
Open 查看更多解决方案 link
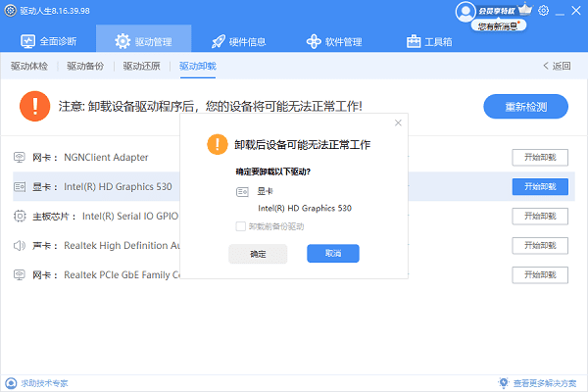(x=545, y=383)
